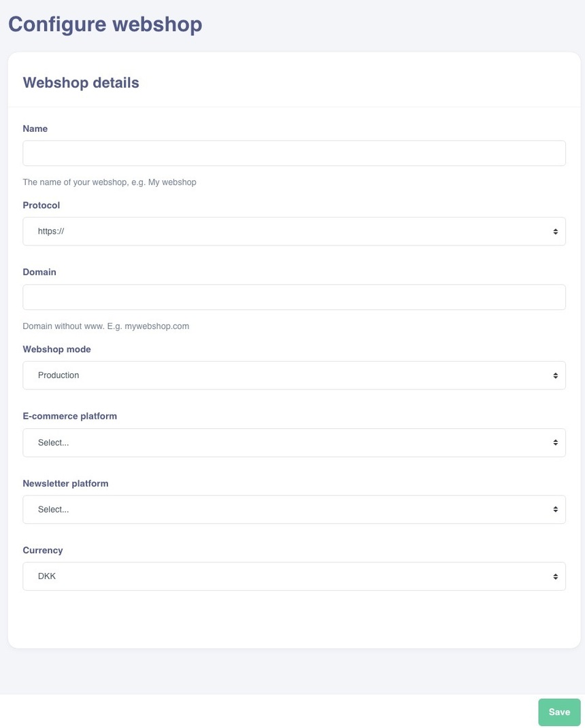585x728 pixels.
Task: Open the Currency dropdown showing DKK
Action: tap(294, 577)
